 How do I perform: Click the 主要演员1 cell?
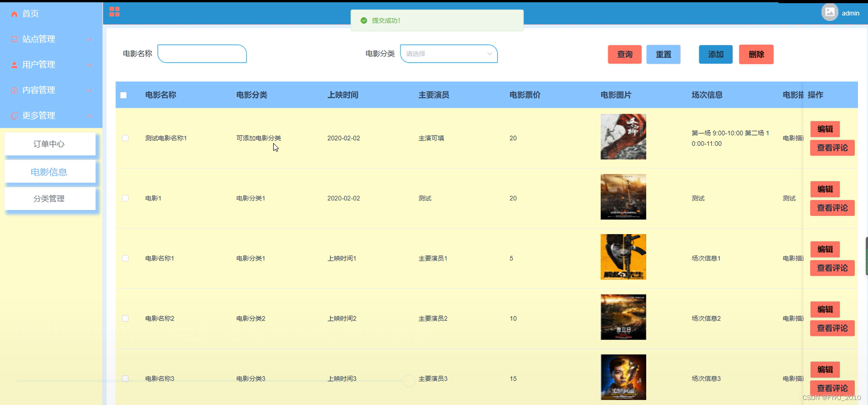[433, 258]
